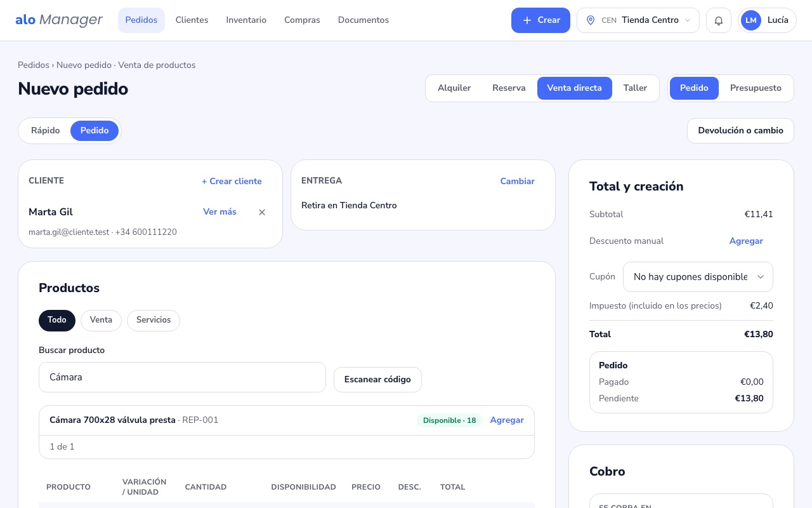Image resolution: width=812 pixels, height=508 pixels.
Task: Select the Alquiler order type
Action: pyautogui.click(x=454, y=88)
